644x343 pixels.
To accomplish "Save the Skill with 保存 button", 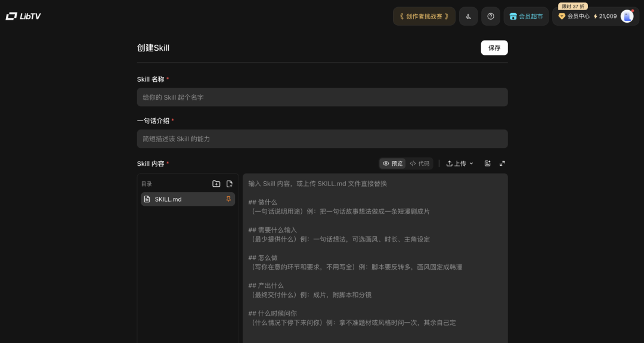I will [494, 48].
